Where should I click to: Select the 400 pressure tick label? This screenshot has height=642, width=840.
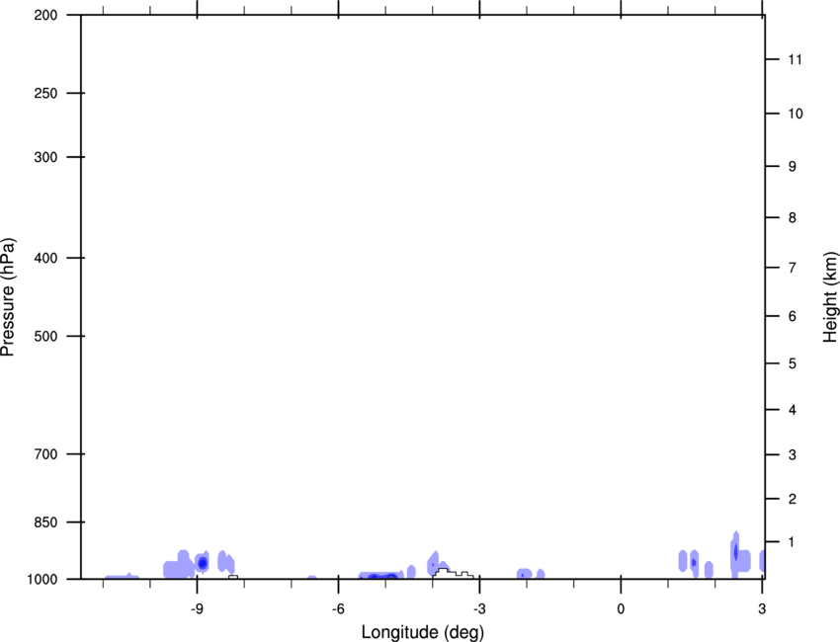click(45, 258)
